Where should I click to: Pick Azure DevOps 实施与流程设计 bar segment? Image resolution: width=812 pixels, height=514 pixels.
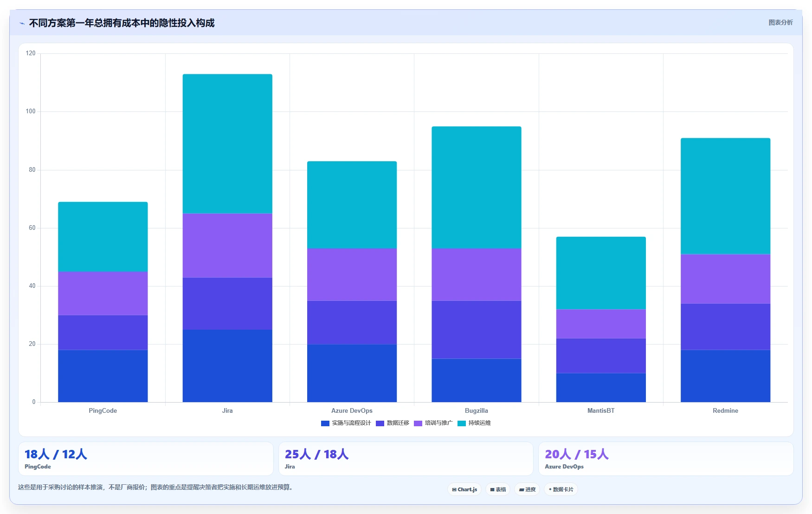coord(352,373)
